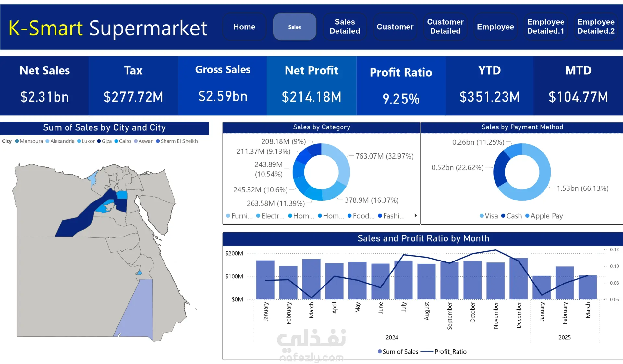Viewport: 623px width, 364px height.
Task: Select Mansoura legend color dot
Action: click(x=17, y=141)
